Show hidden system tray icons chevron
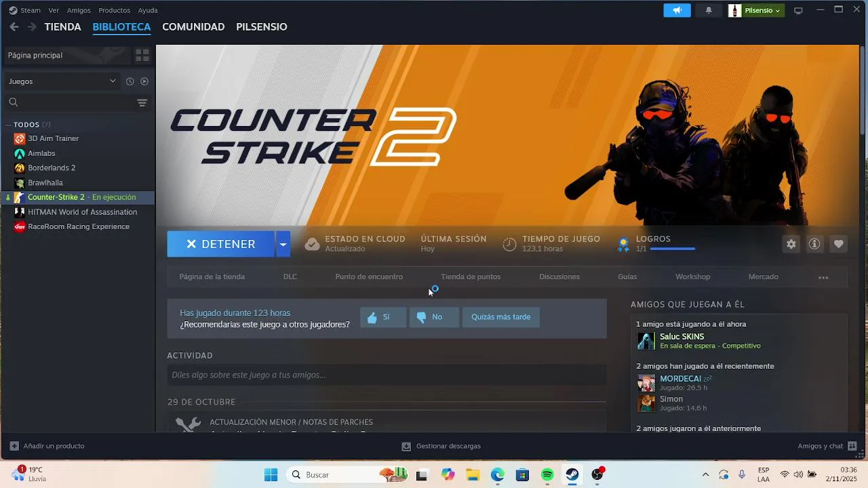The width and height of the screenshot is (868, 488). [705, 475]
